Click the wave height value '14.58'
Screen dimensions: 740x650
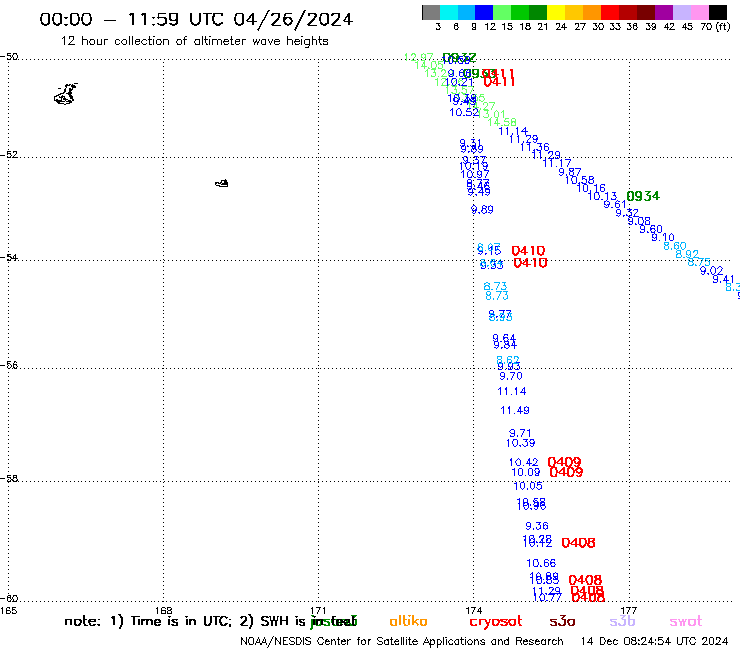(x=502, y=122)
